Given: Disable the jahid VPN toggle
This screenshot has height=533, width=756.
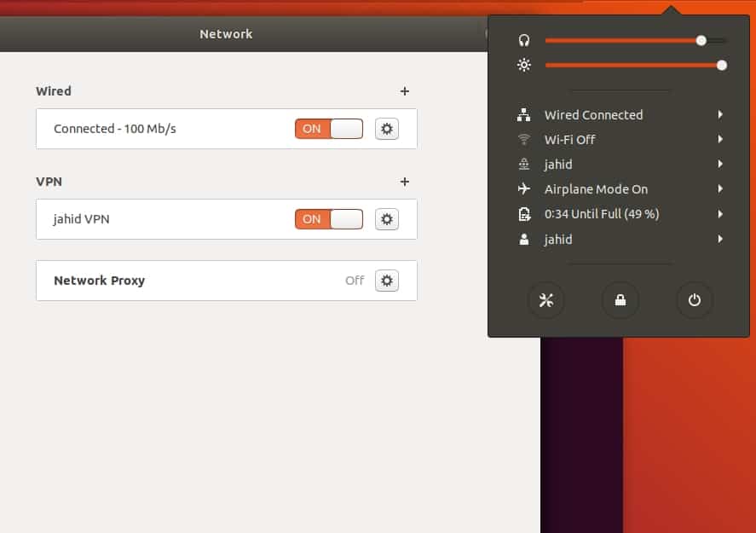Looking at the screenshot, I should 328,219.
